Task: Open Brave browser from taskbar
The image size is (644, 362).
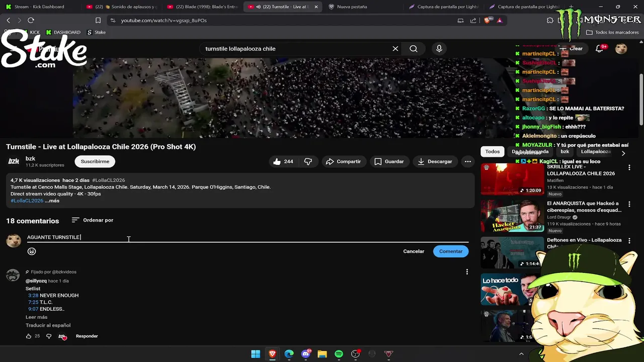Action: pos(272,354)
